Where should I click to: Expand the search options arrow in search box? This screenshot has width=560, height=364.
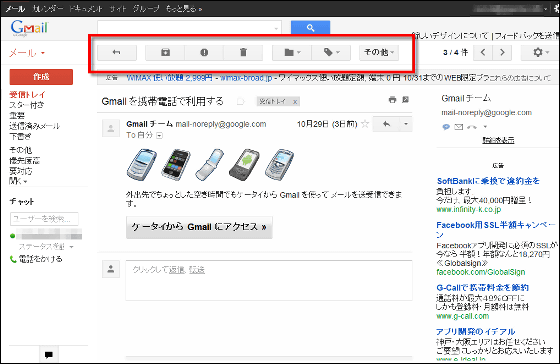[276, 28]
